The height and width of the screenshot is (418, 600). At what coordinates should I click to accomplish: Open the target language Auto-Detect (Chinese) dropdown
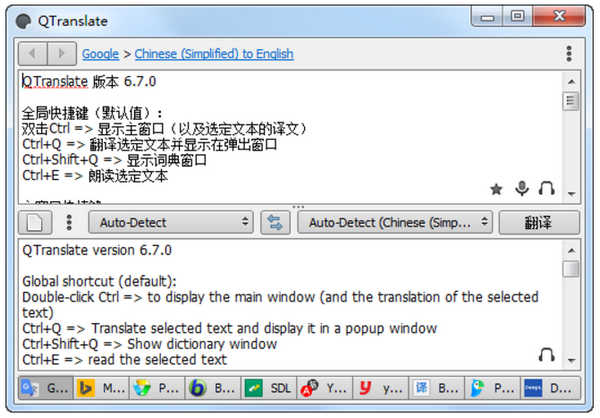coord(395,222)
